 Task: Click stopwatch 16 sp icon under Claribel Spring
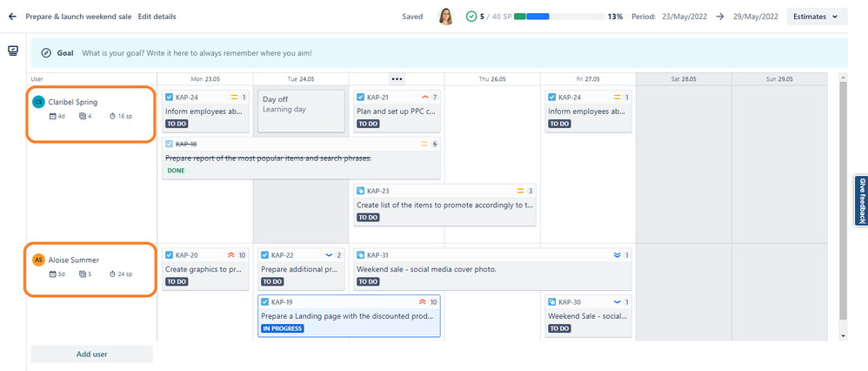(x=112, y=117)
